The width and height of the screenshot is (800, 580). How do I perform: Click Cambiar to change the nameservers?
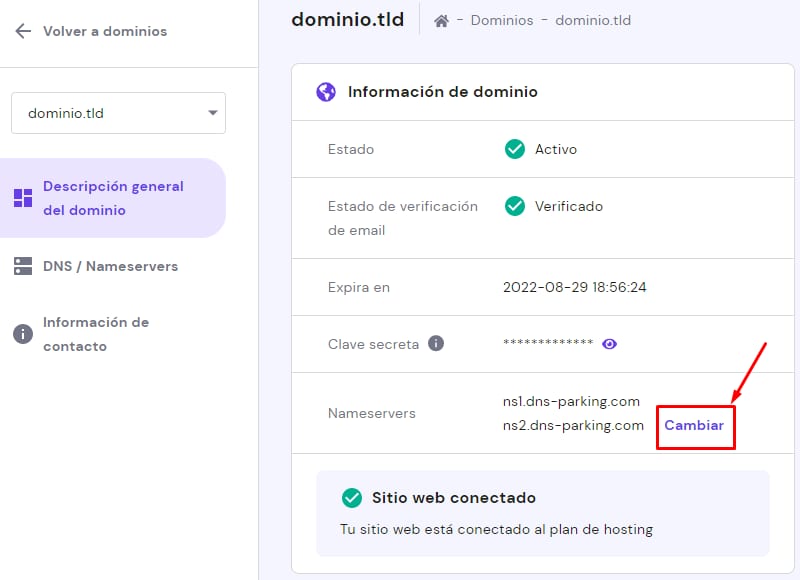pyautogui.click(x=694, y=425)
